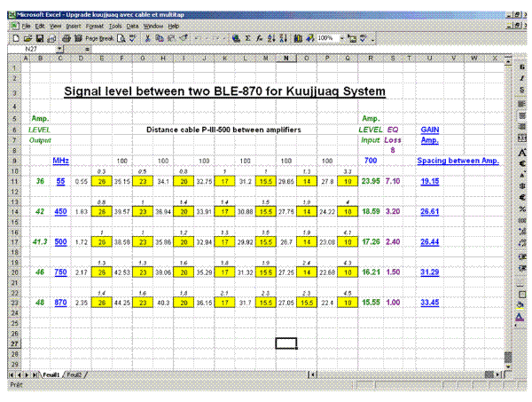
Task: Toggle Align Left in side toolbar
Action: (x=522, y=104)
